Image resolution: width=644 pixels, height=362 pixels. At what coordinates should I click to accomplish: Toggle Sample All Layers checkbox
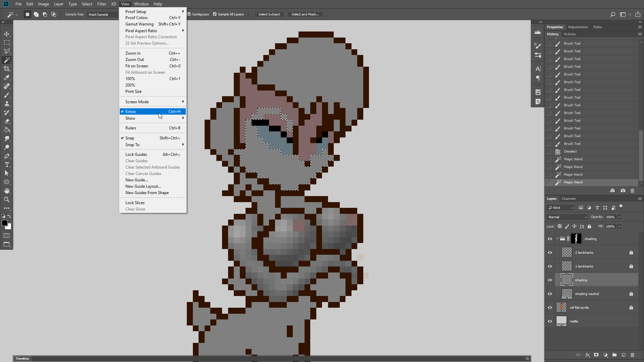tap(215, 14)
